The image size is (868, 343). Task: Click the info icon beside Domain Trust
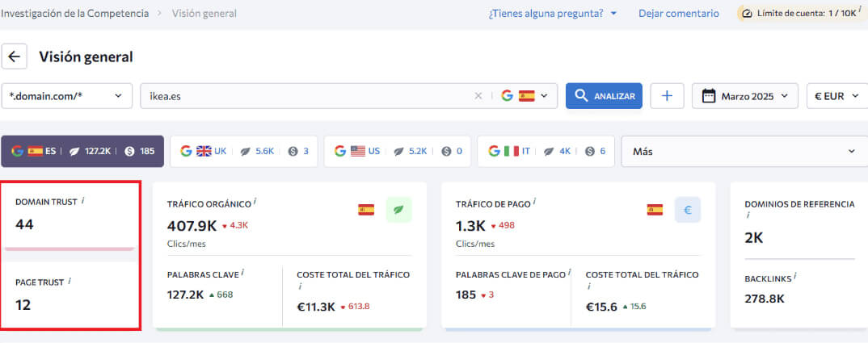[82, 201]
